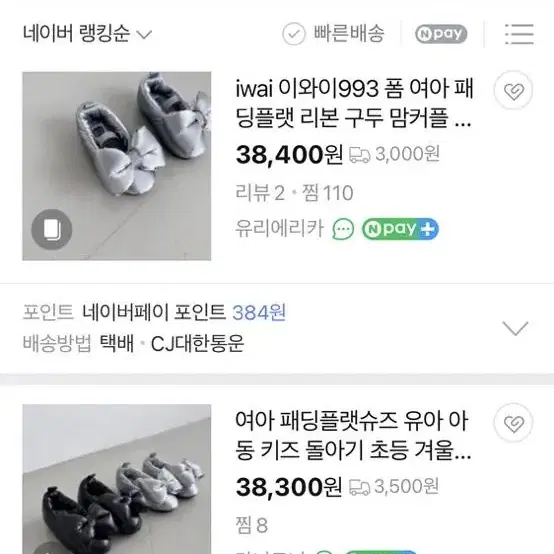The width and height of the screenshot is (554, 554).
Task: Toggle the 빠른배송 checkbox filter
Action: tap(333, 34)
